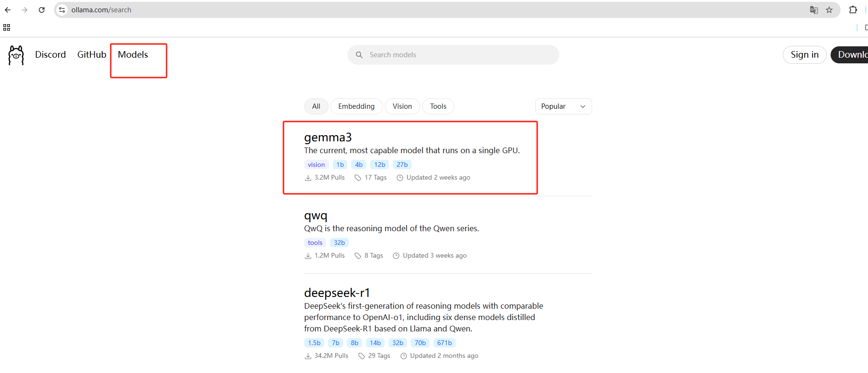The width and height of the screenshot is (868, 373).
Task: Click the tools tag under qwq
Action: pyautogui.click(x=315, y=243)
